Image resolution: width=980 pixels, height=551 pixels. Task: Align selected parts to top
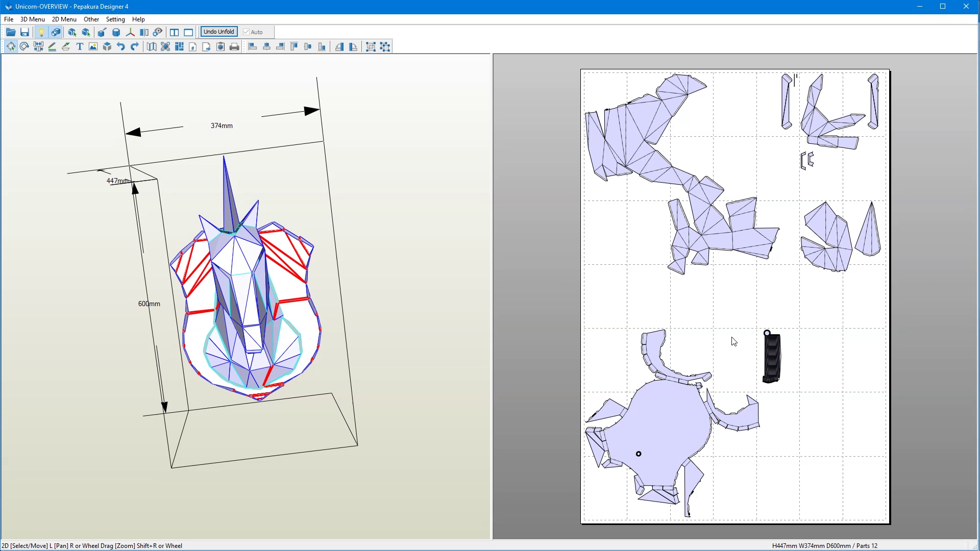[294, 46]
